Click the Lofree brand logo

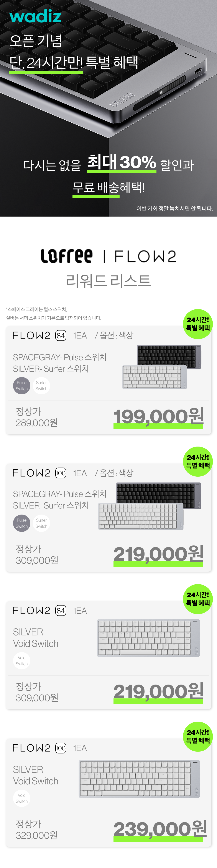point(66,256)
